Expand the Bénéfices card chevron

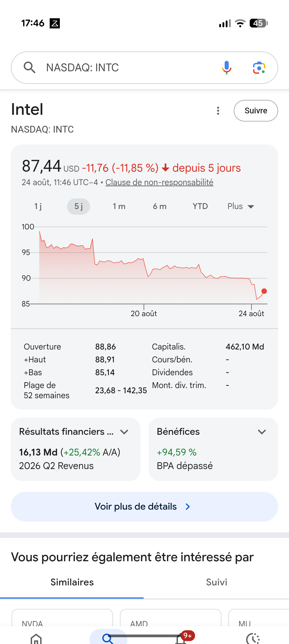[262, 432]
